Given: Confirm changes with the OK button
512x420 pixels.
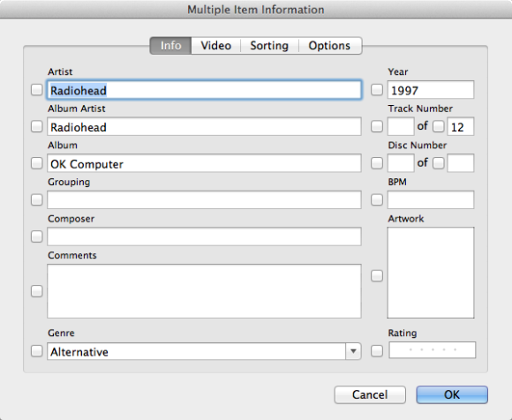Looking at the screenshot, I should [452, 395].
